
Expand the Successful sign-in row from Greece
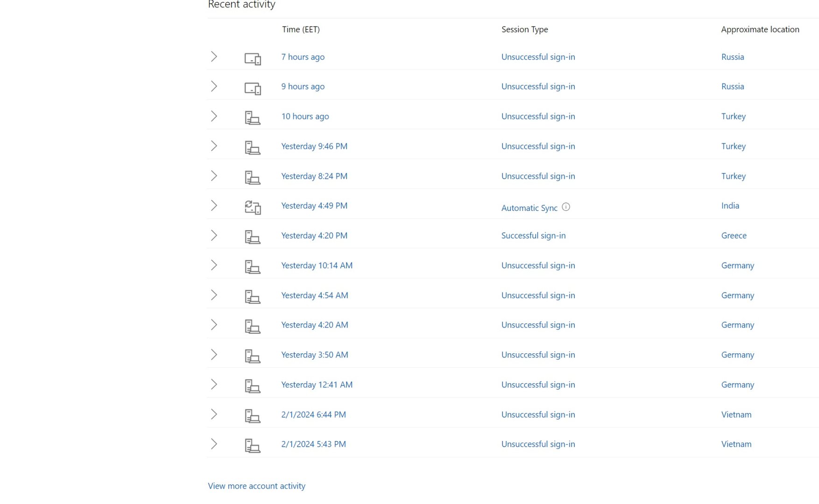coord(214,235)
